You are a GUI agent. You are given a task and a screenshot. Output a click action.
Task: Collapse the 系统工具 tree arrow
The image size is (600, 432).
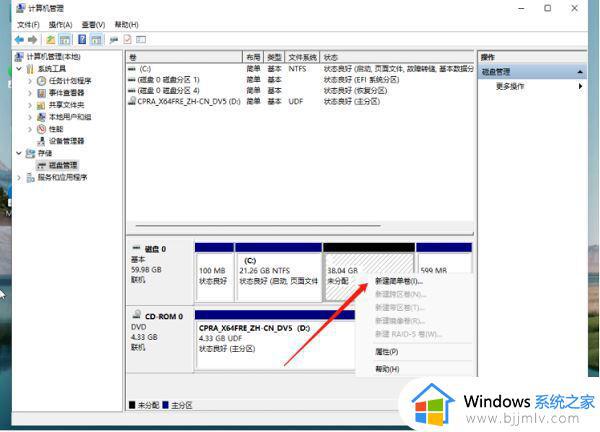[x=19, y=69]
